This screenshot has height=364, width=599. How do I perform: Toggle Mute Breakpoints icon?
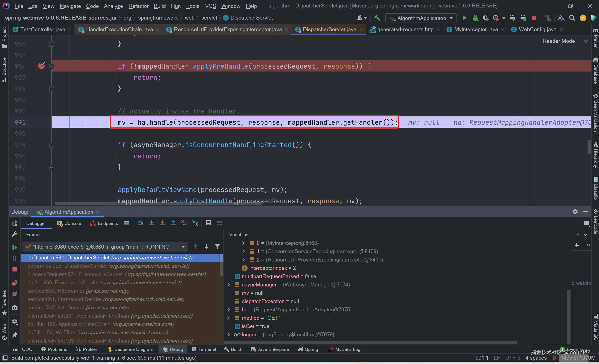[15, 294]
